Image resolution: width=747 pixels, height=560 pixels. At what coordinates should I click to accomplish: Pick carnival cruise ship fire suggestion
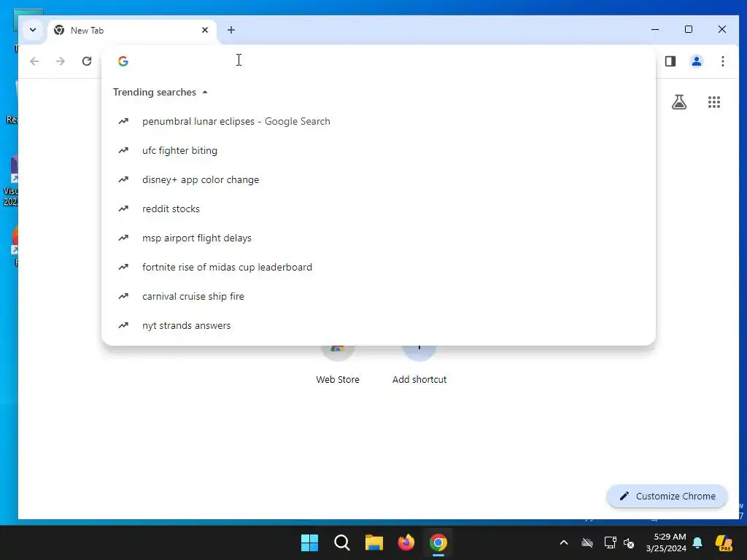[x=379, y=296]
